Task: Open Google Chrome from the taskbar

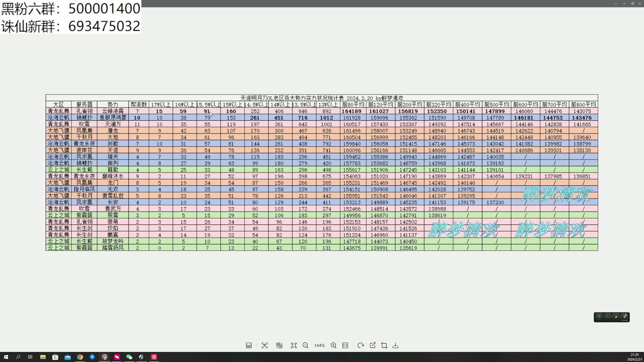Action: point(80,357)
